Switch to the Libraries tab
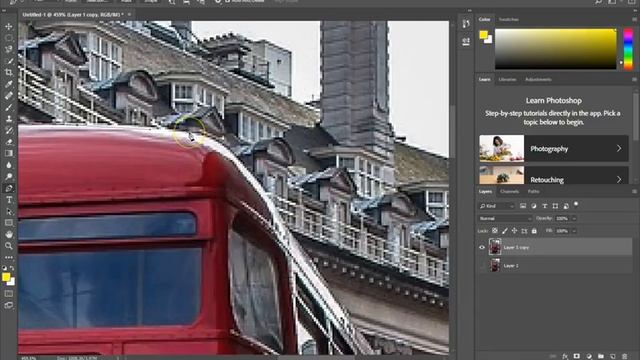 (x=507, y=80)
